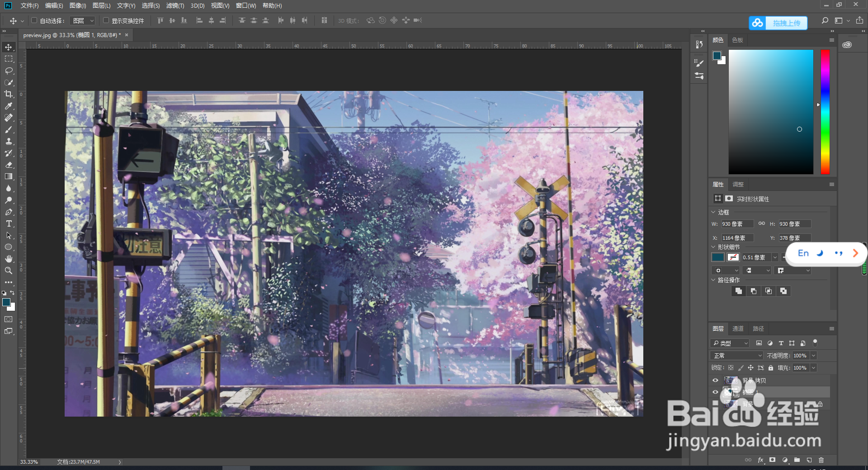Open the 正常 blend mode dropdown

point(737,356)
